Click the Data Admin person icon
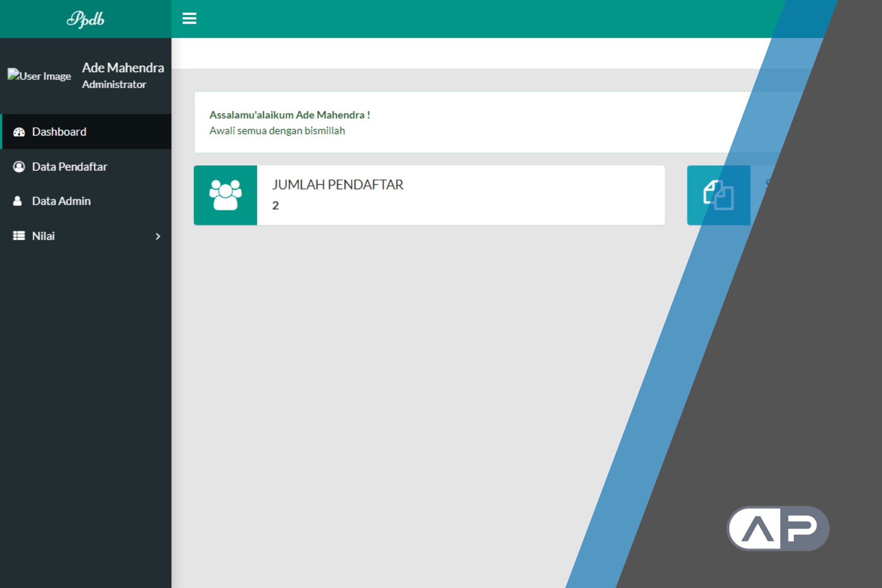 17,201
